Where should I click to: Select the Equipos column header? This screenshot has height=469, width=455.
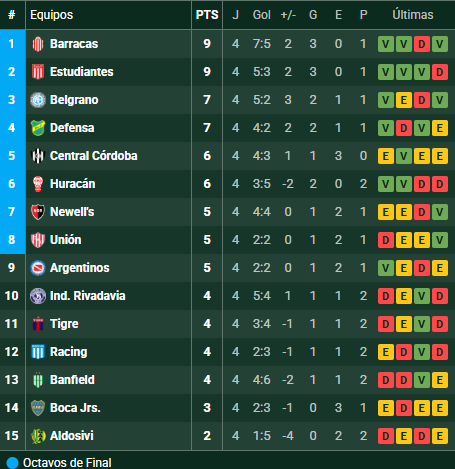(51, 15)
